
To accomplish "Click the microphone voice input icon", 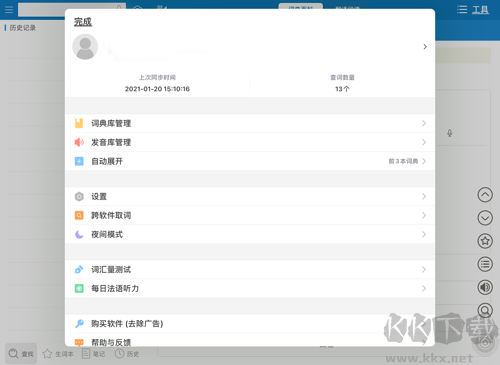I will (x=450, y=133).
